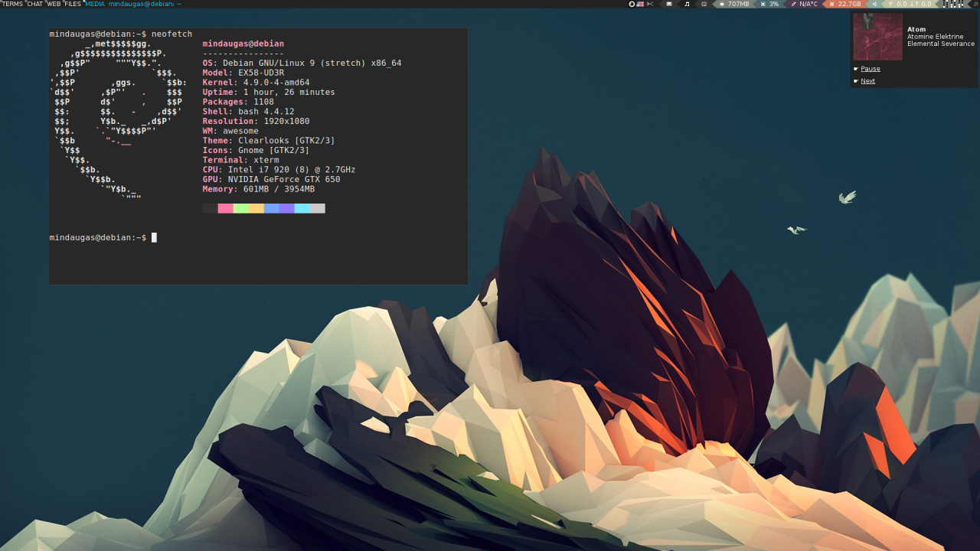The width and height of the screenshot is (980, 551).
Task: Select the FILES workspace tag
Action: tap(73, 4)
